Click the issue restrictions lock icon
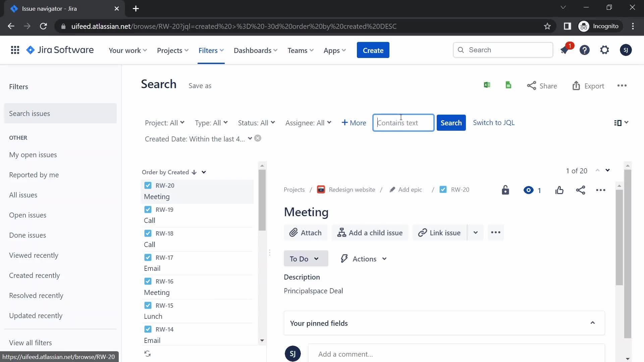The height and width of the screenshot is (362, 644). pos(505,190)
